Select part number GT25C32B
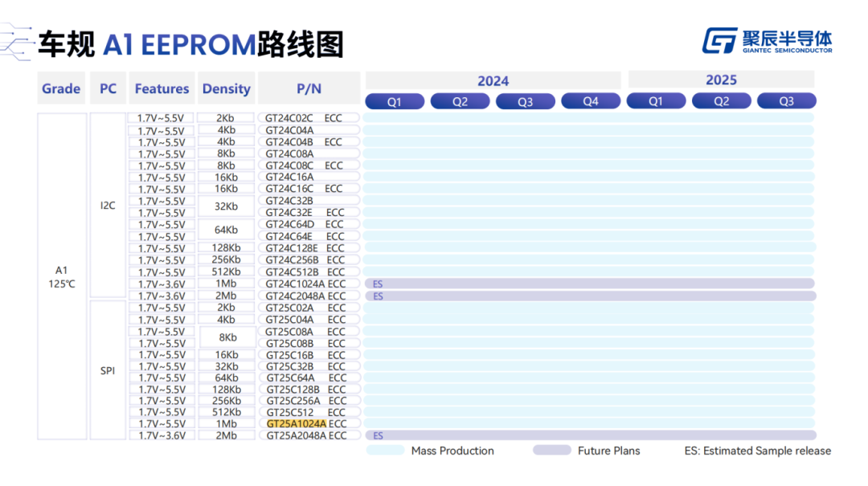This screenshot has width=868, height=486. point(290,366)
